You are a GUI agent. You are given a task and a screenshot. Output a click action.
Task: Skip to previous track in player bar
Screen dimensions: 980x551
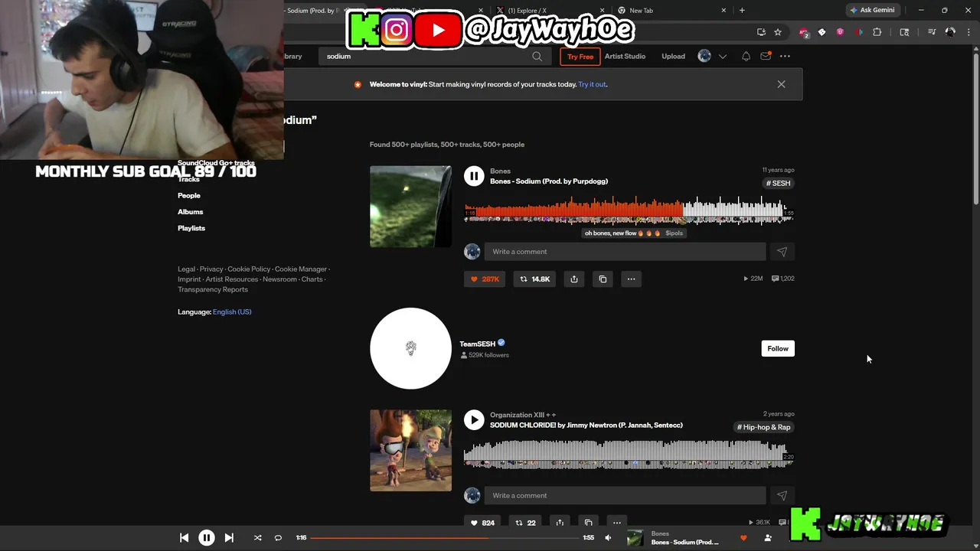tap(184, 538)
